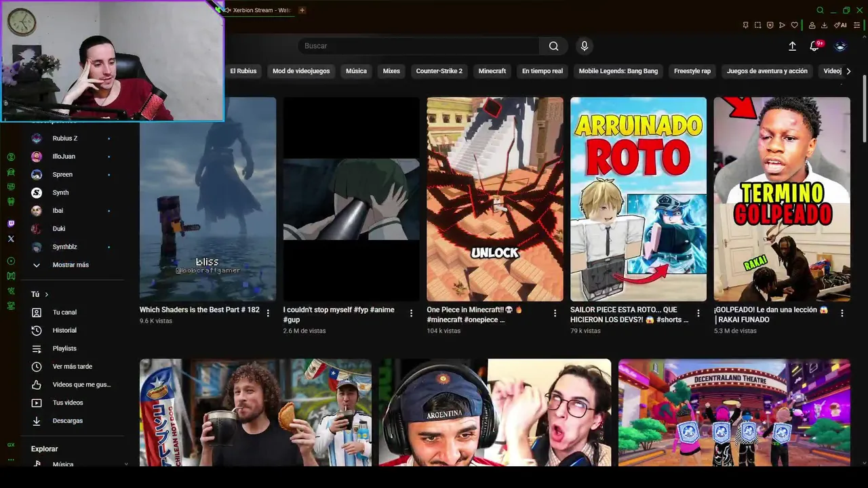
Task: Open IlloJuan subscription channel
Action: click(73, 157)
